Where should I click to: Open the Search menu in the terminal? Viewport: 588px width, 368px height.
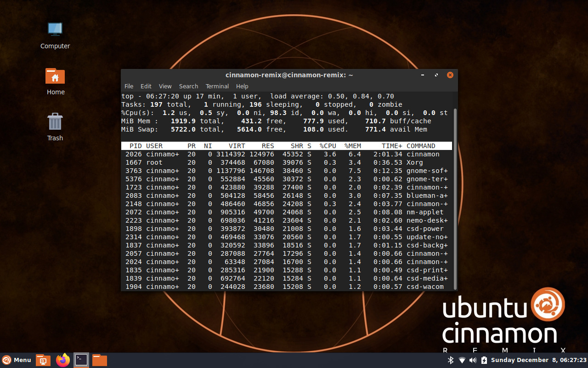pos(188,86)
